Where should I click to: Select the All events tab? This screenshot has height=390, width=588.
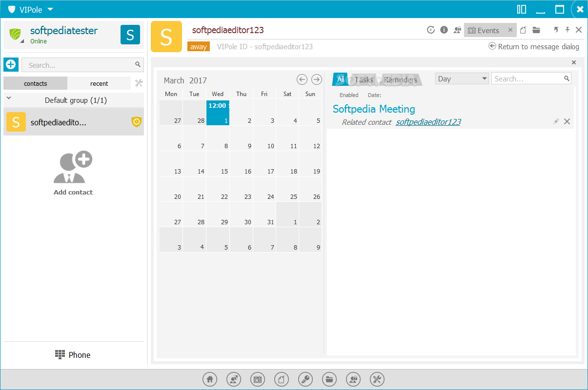point(340,79)
